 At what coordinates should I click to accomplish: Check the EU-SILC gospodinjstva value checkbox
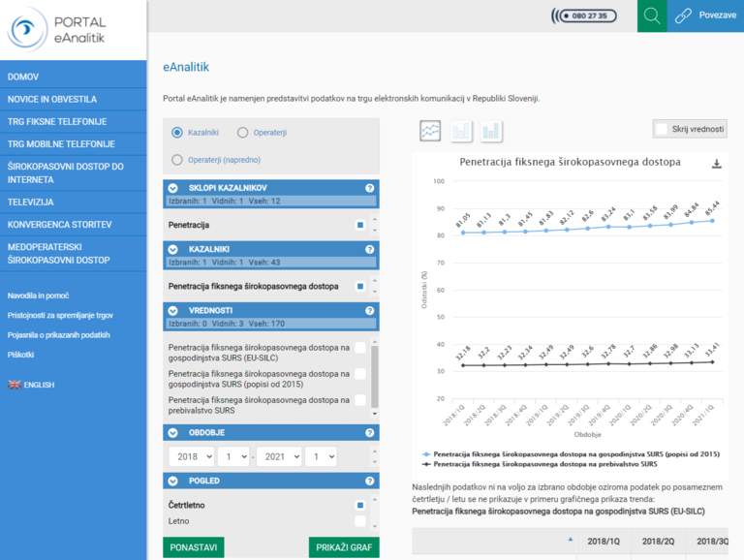coord(360,348)
